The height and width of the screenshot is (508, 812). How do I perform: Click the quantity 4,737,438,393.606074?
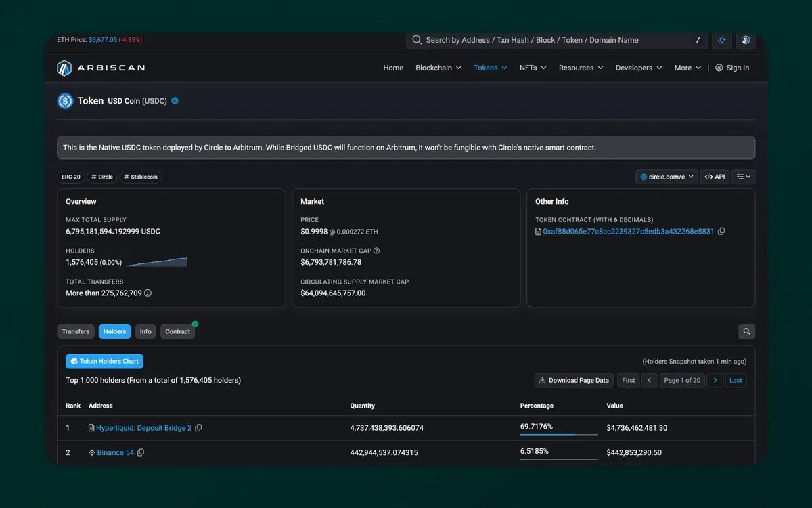[387, 428]
